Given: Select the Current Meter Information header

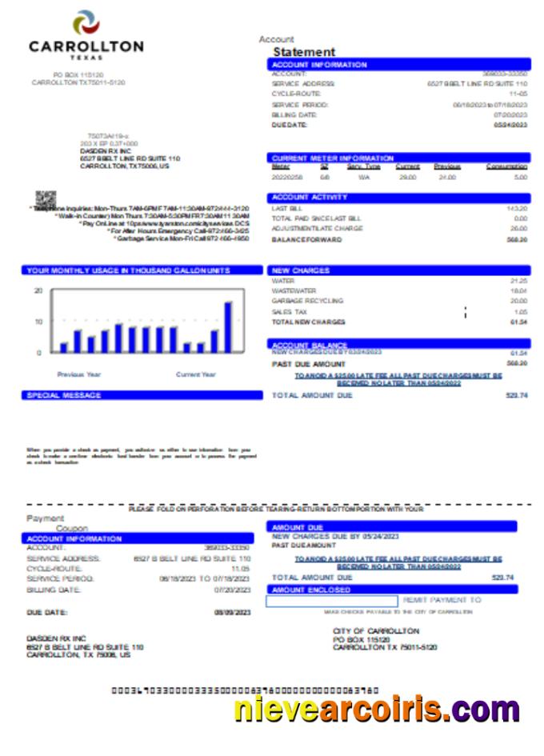Looking at the screenshot, I should 398,158.
